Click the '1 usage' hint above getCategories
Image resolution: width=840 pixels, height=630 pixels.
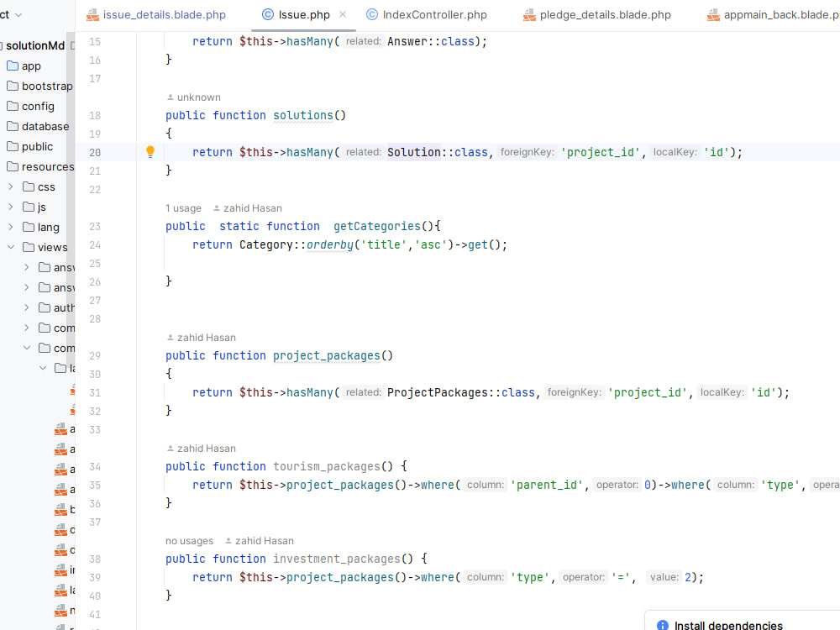coord(183,208)
